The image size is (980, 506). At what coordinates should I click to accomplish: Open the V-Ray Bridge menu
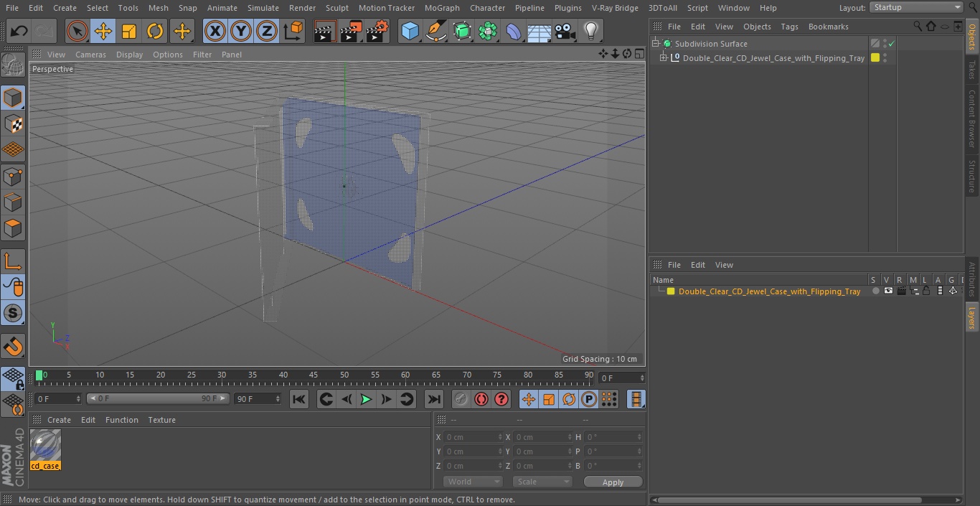[615, 8]
